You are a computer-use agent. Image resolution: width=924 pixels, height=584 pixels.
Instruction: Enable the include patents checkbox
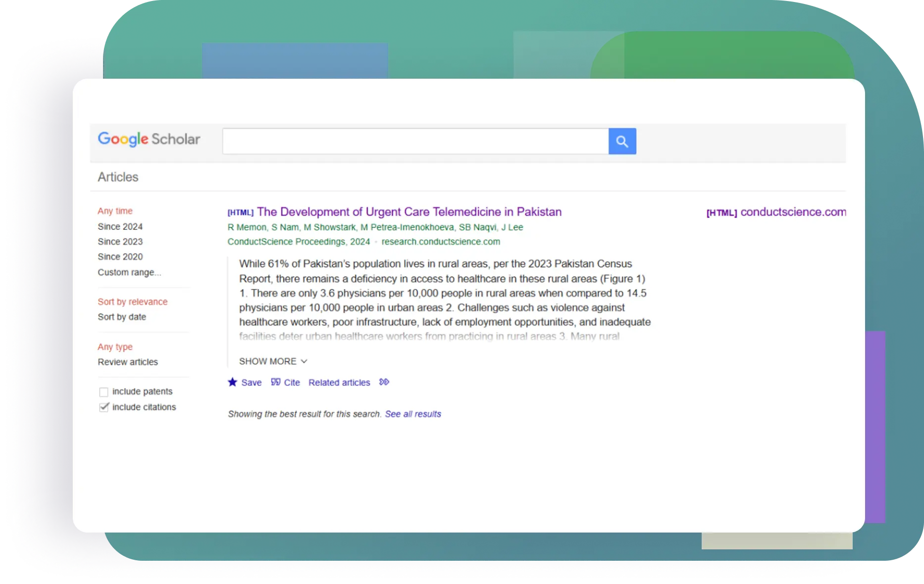pos(104,391)
